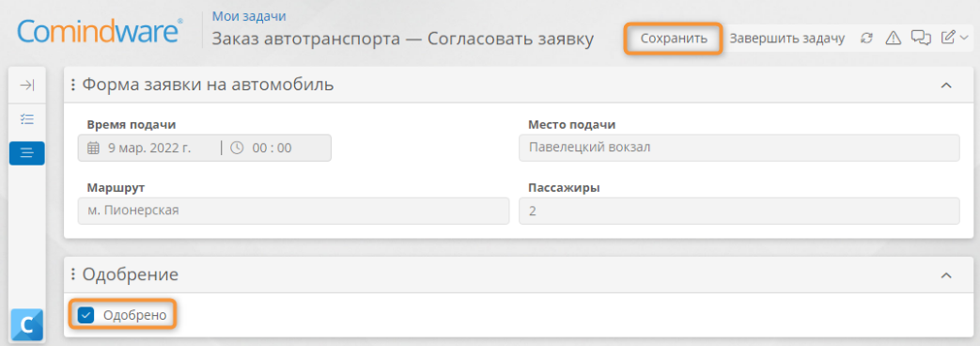The width and height of the screenshot is (980, 346).
Task: Select the blue list view sidebar icon
Action: tap(27, 153)
